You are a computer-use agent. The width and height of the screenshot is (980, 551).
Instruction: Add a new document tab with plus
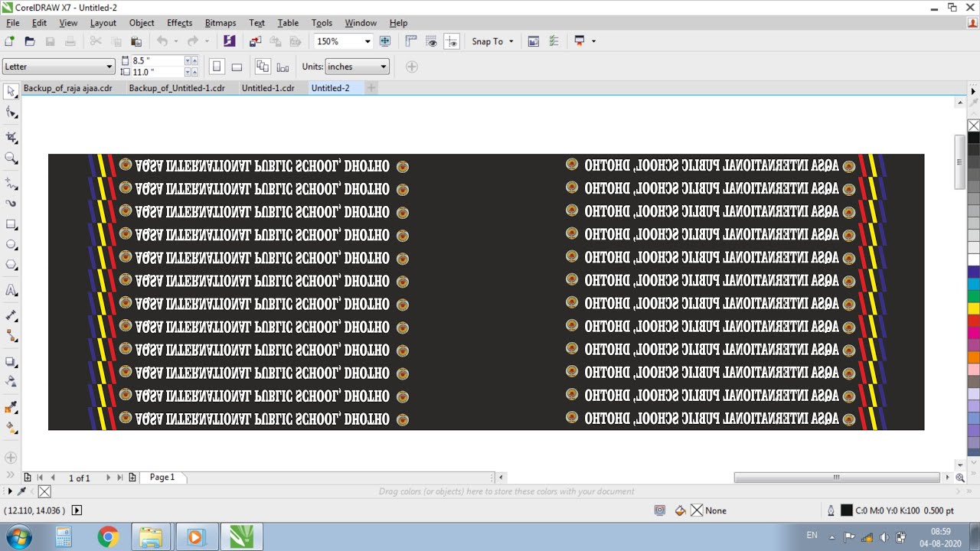(371, 88)
